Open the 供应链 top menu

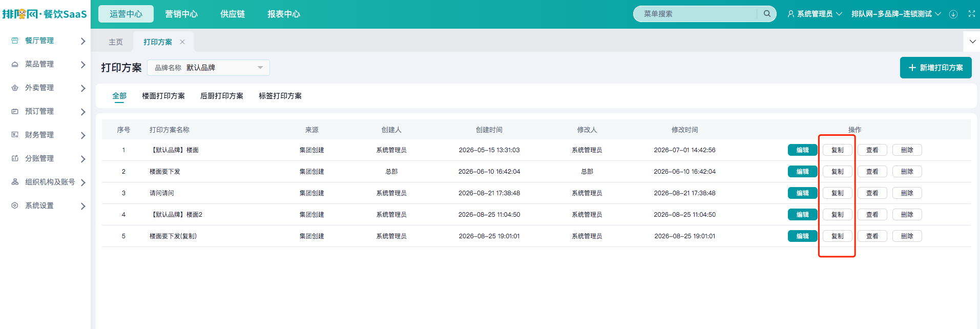click(x=233, y=14)
